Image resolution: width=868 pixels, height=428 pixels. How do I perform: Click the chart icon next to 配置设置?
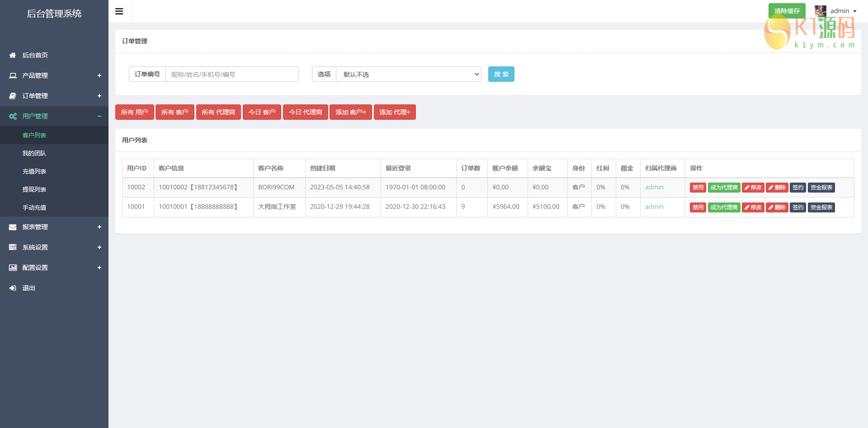point(13,268)
